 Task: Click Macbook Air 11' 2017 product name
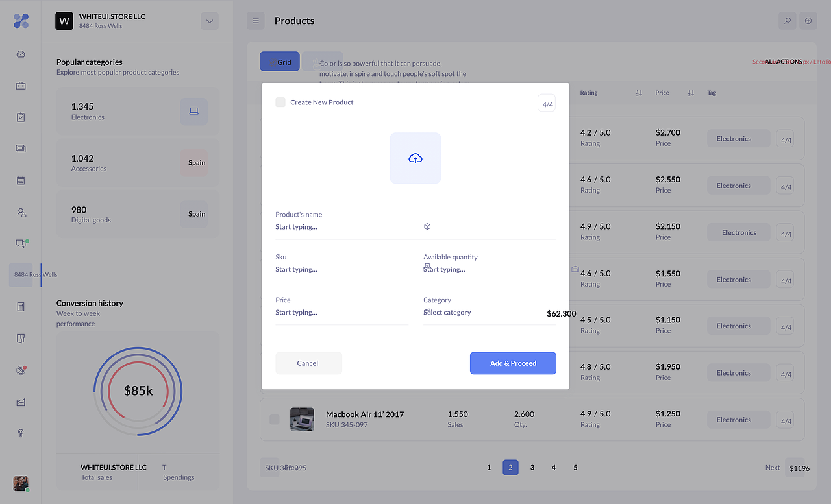point(365,414)
